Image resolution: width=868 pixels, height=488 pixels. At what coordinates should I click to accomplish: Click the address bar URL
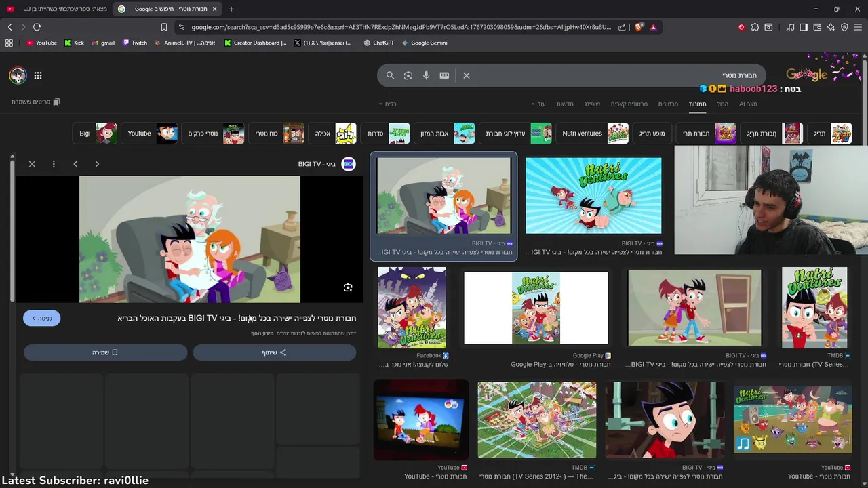point(400,27)
